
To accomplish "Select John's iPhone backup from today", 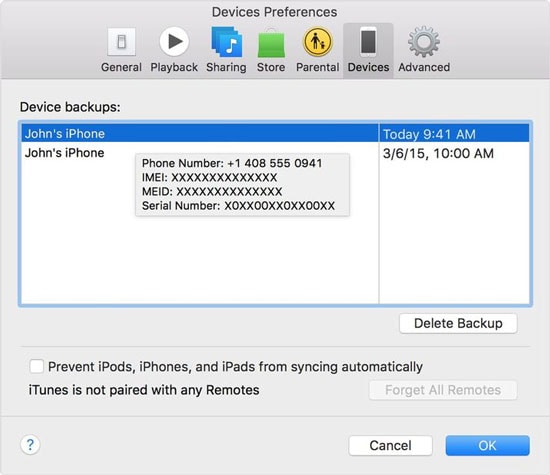I will click(x=200, y=133).
